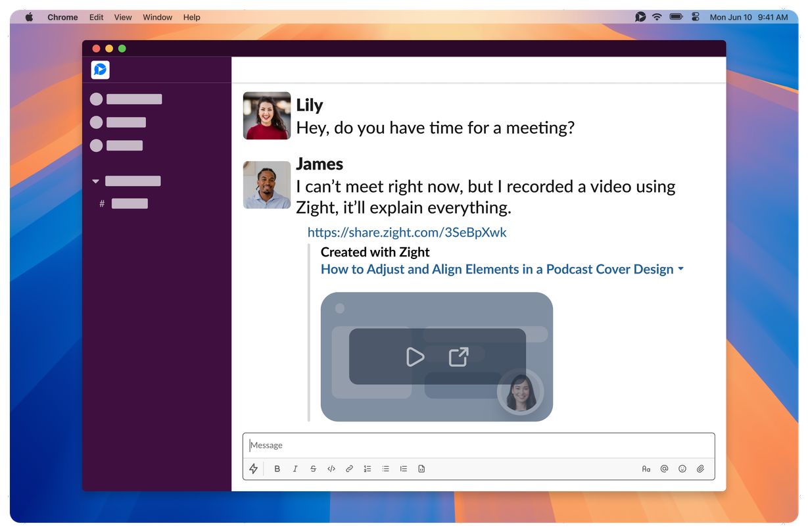Click James's profile picture
808x532 pixels.
click(267, 185)
